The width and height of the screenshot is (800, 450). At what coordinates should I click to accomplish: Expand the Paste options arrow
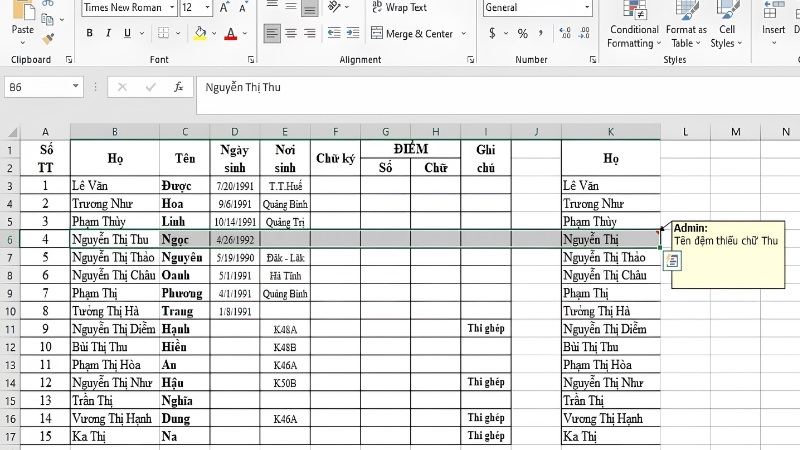(x=22, y=42)
